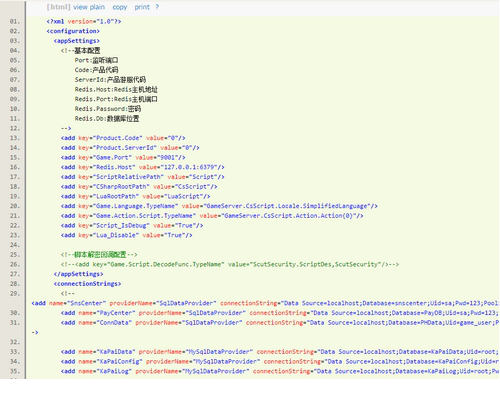The height and width of the screenshot is (394, 500).
Task: Click the Game.Action.Script.TypeName line
Action: [x=212, y=216]
